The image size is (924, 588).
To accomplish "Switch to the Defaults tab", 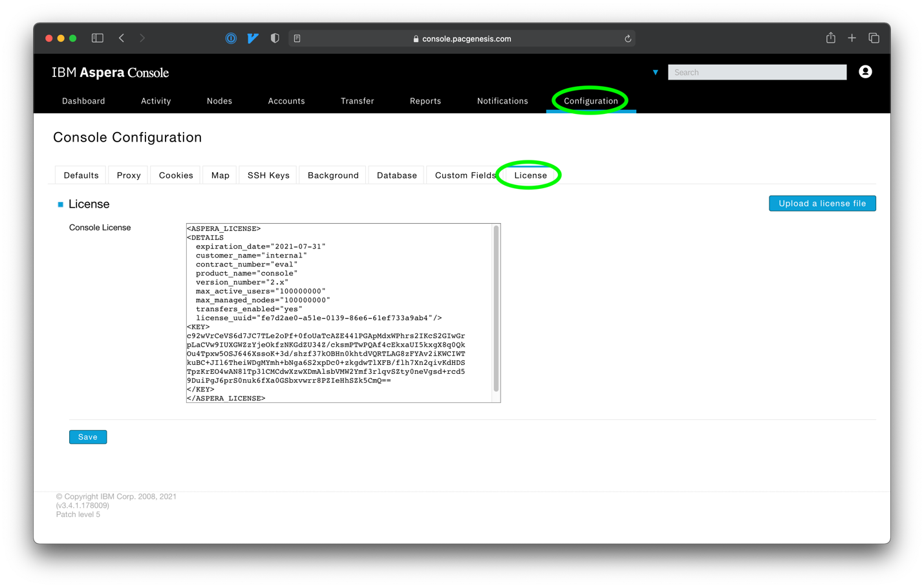I will click(x=81, y=175).
